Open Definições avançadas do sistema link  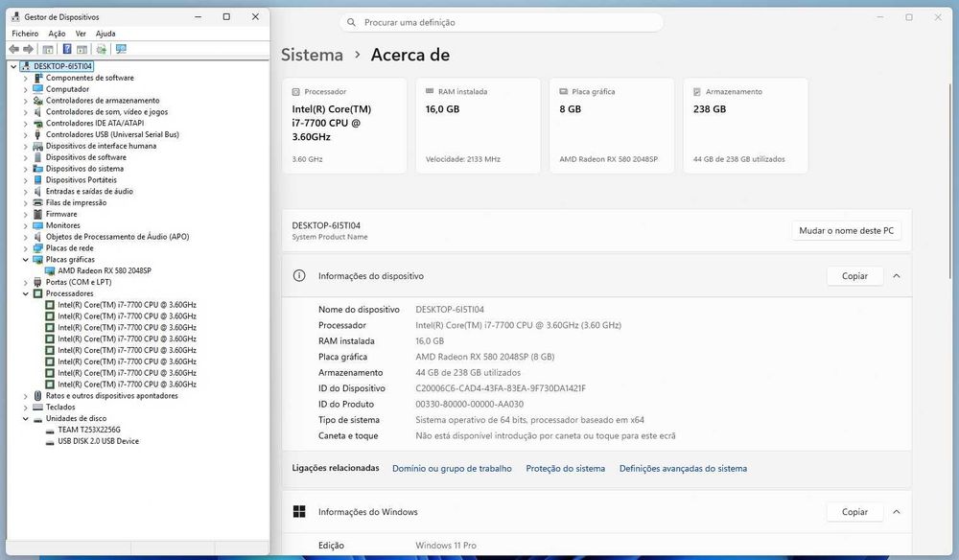pyautogui.click(x=683, y=468)
